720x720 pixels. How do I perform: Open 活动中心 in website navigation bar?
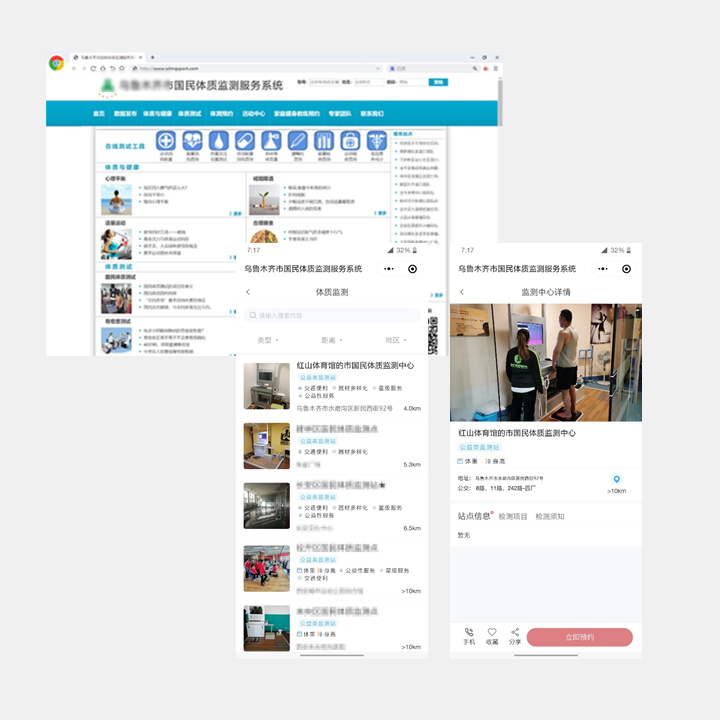pyautogui.click(x=253, y=114)
